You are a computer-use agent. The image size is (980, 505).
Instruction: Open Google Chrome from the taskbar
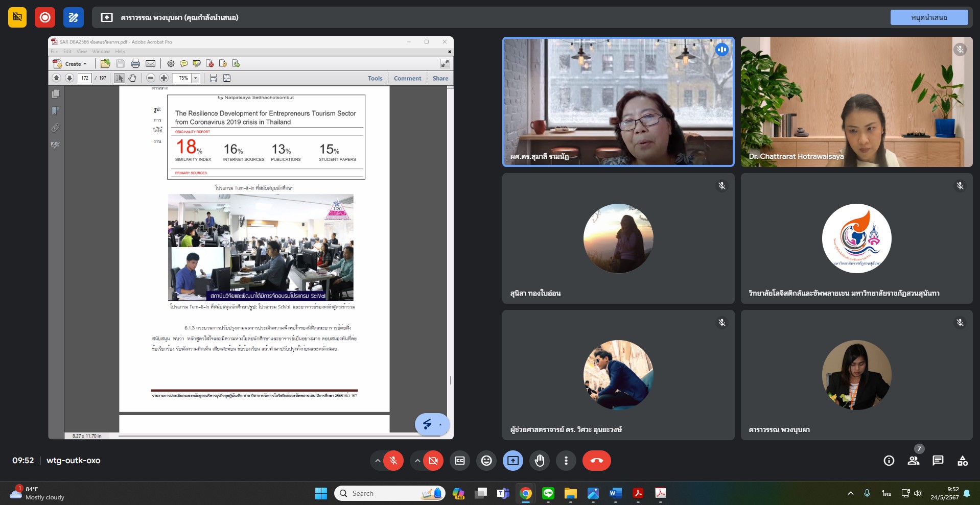[x=525, y=493]
